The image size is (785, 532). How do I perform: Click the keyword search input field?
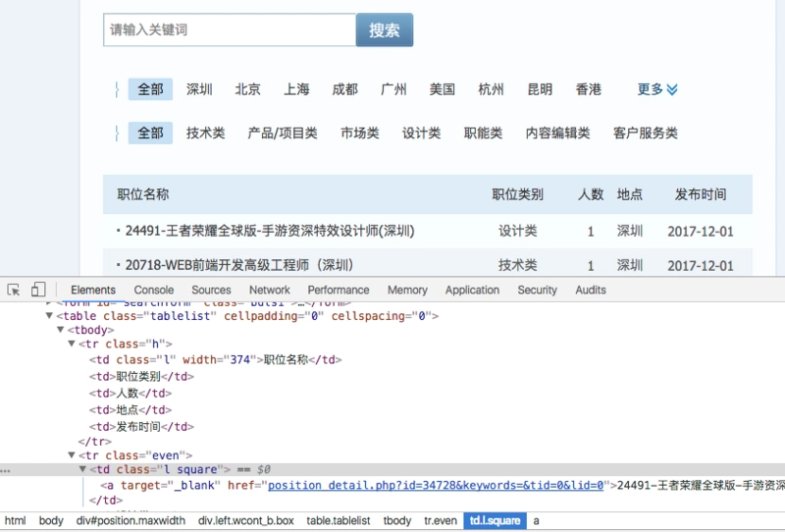pos(230,30)
